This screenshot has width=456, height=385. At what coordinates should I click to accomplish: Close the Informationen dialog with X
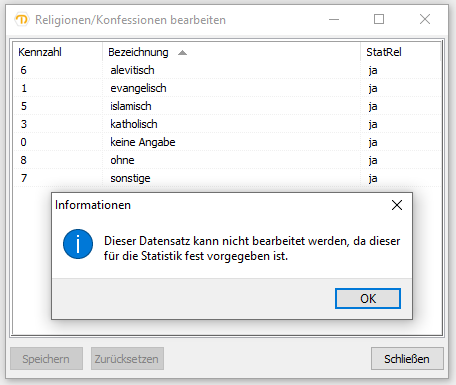click(397, 205)
